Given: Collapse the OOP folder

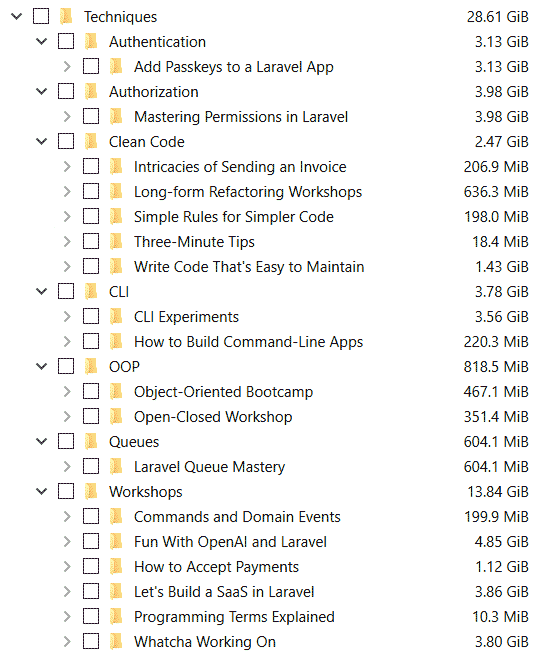Looking at the screenshot, I should coord(42,367).
